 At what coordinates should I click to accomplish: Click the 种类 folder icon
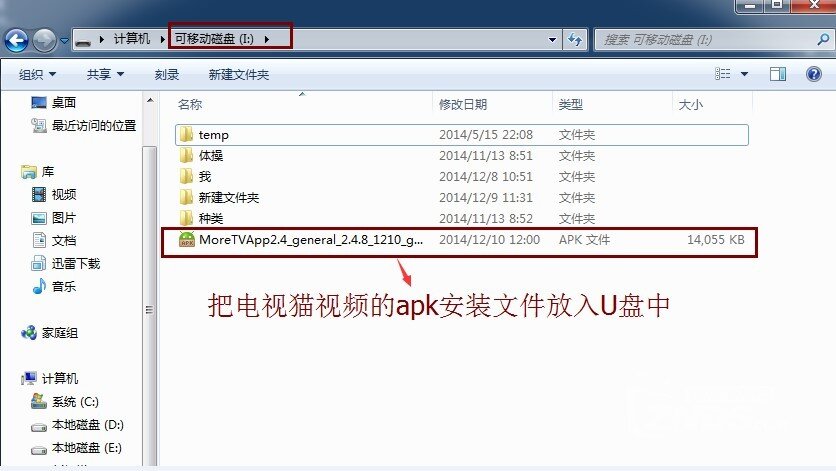[186, 218]
